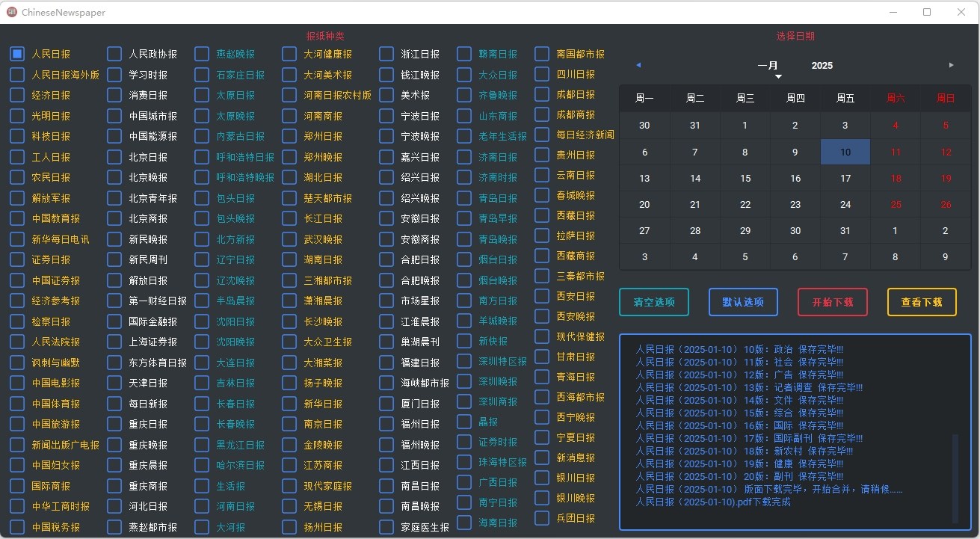
Task: Check the 四川日报 checkbox
Action: (x=542, y=74)
